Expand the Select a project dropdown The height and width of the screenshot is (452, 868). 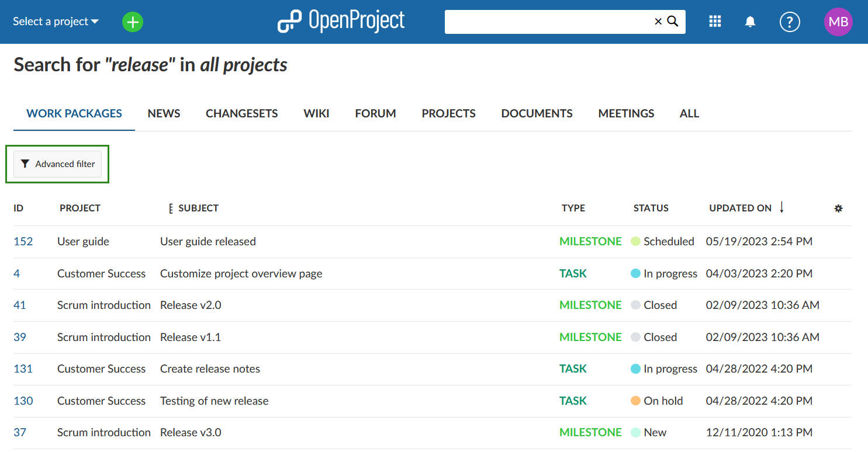click(56, 22)
